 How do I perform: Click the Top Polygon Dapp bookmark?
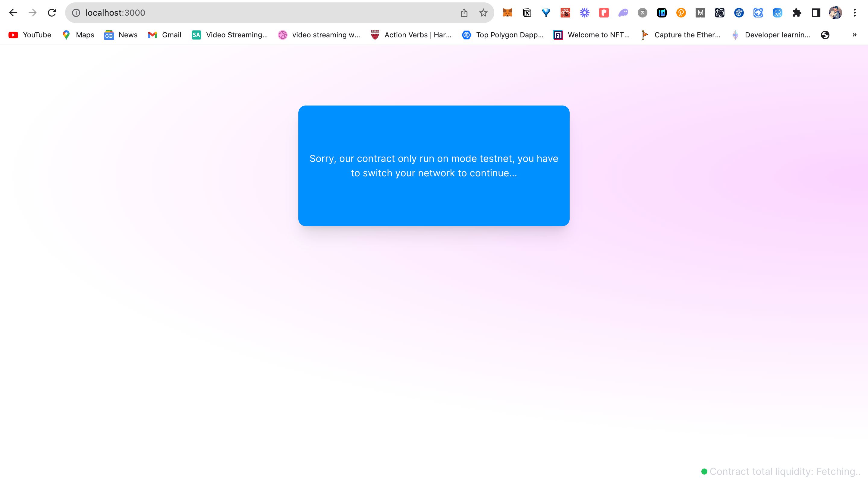[510, 35]
